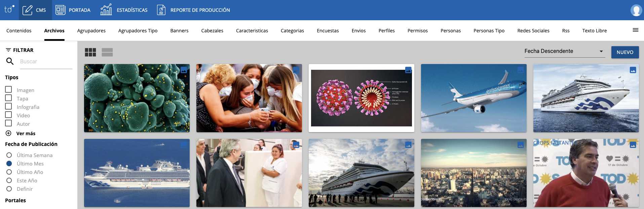644x209 pixels.
Task: Check the Imagen type filter
Action: click(9, 90)
